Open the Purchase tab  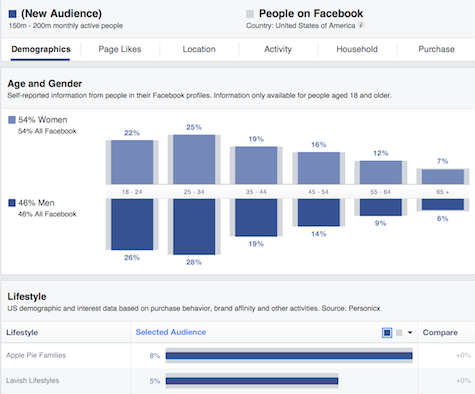pyautogui.click(x=436, y=49)
